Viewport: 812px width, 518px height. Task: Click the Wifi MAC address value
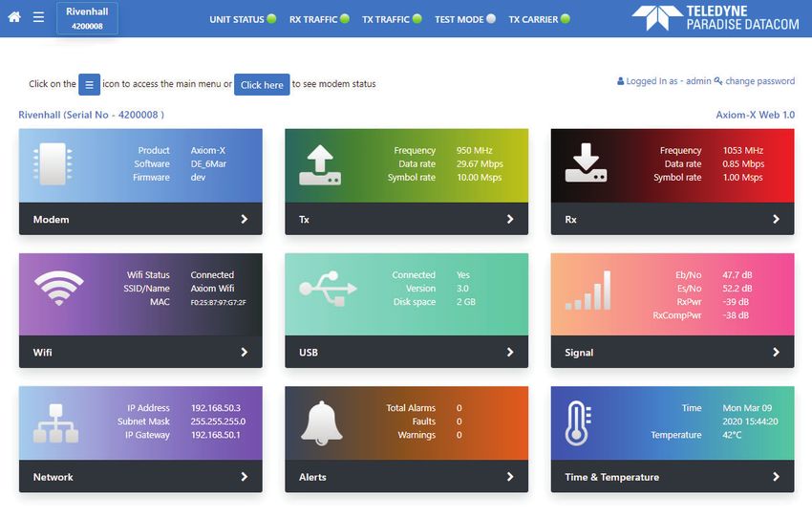click(218, 303)
